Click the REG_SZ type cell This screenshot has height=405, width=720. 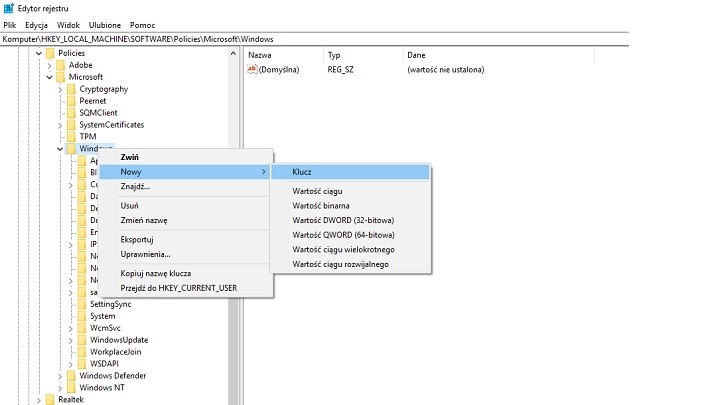340,70
